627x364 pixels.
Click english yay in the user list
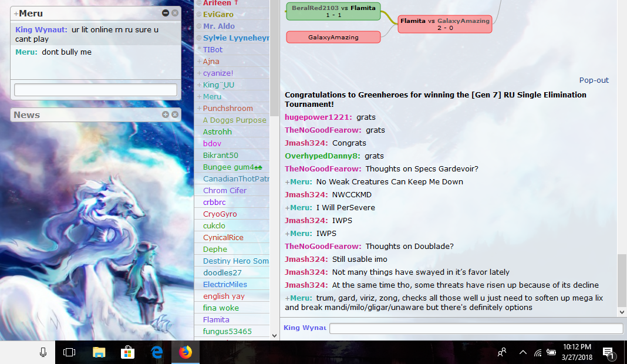pyautogui.click(x=224, y=296)
